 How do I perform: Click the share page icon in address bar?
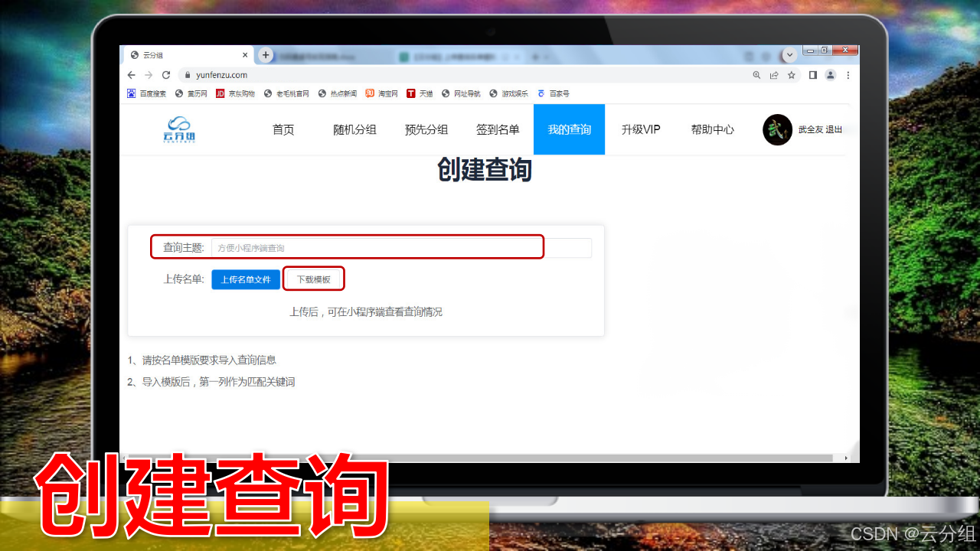click(774, 75)
